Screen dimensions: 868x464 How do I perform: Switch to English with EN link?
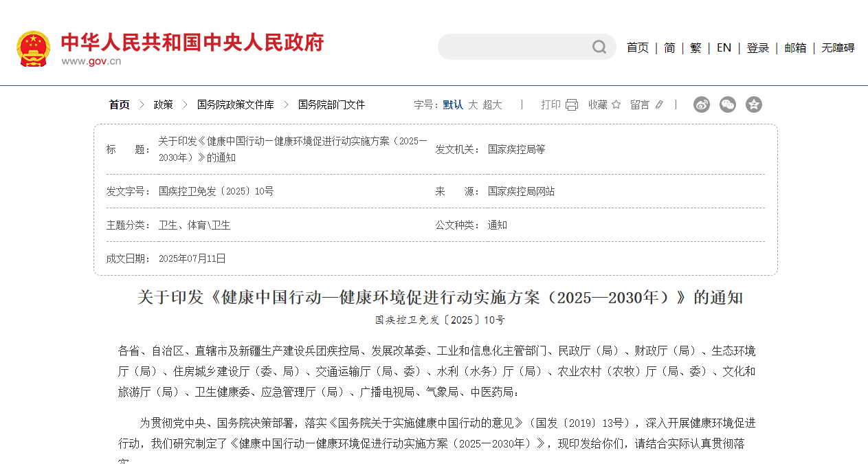click(724, 47)
